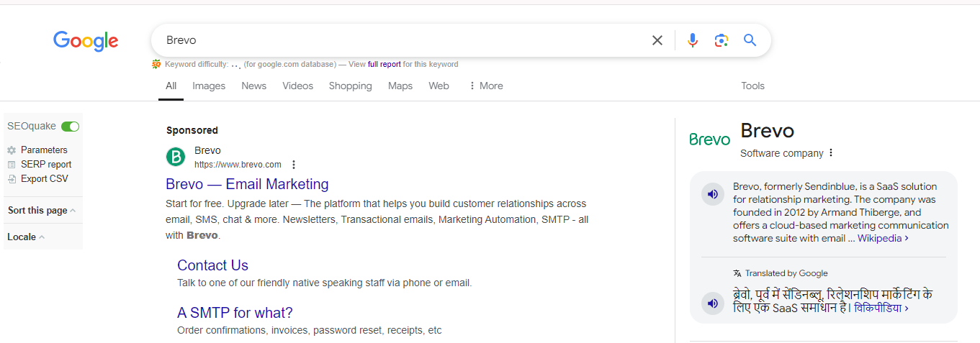980x343 pixels.
Task: Clear the search box with X icon
Action: coord(657,40)
